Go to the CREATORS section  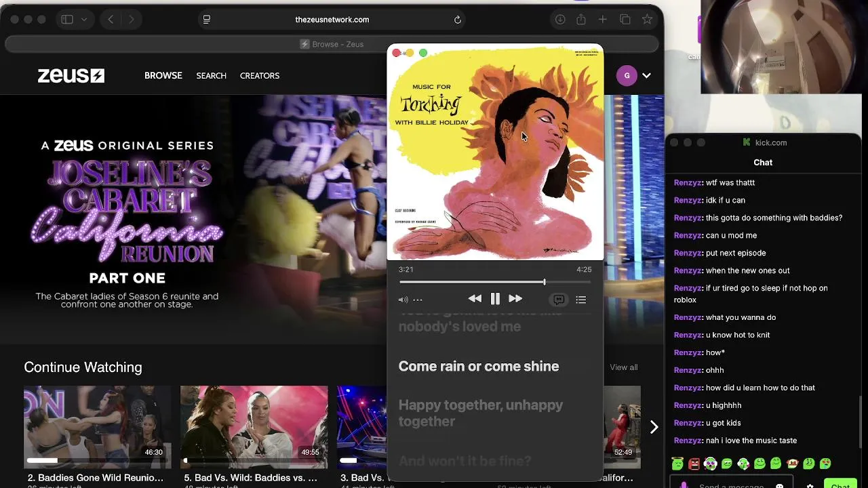coord(260,75)
